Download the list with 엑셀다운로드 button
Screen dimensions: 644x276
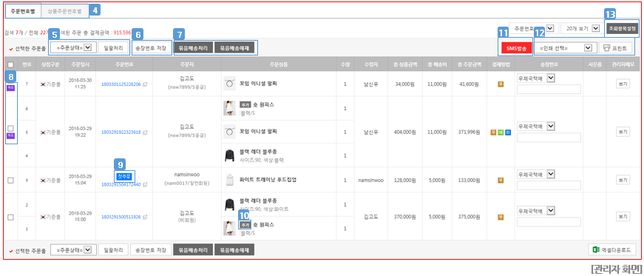coord(612,249)
